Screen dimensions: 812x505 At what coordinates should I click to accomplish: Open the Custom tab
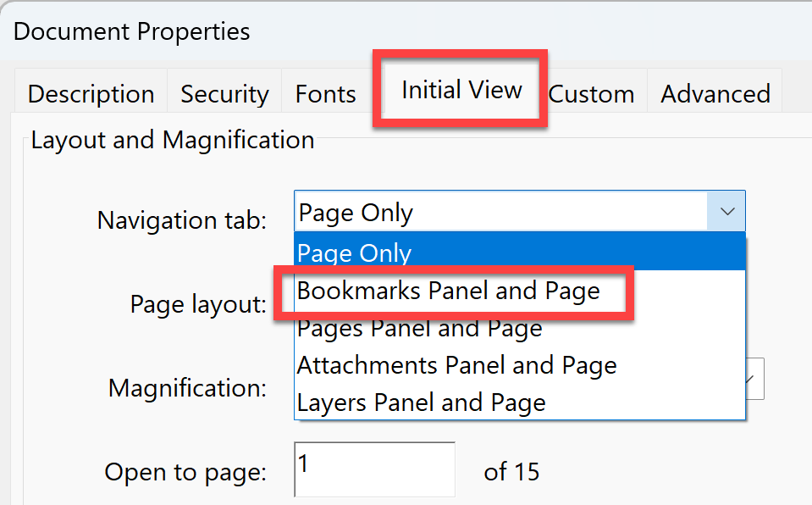click(592, 93)
